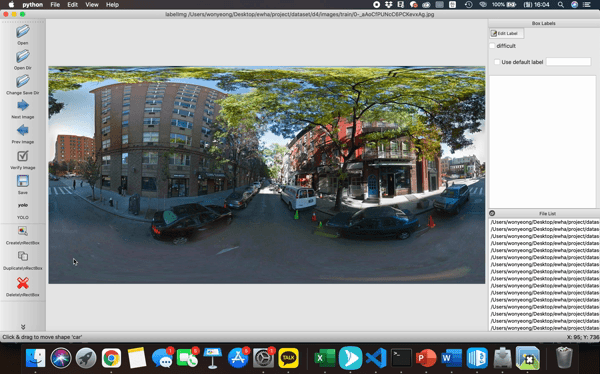600x374 pixels.
Task: Open FaceTime in the Dock
Action: tap(188, 358)
